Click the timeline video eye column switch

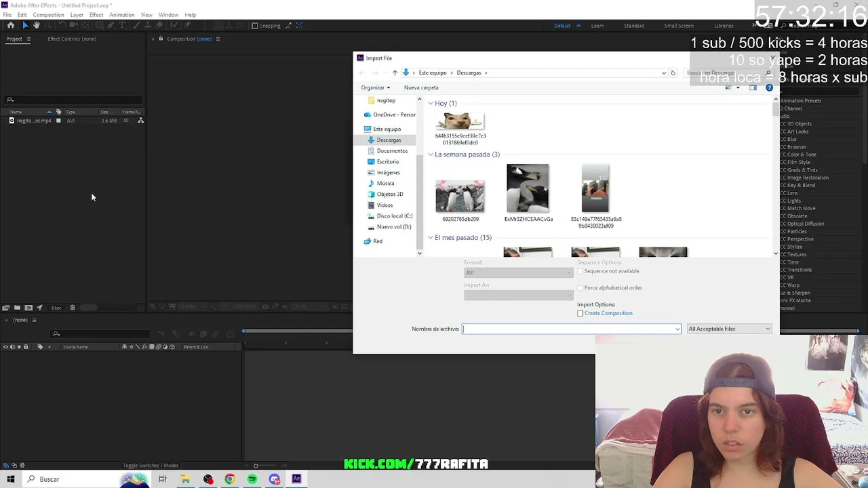[5, 347]
